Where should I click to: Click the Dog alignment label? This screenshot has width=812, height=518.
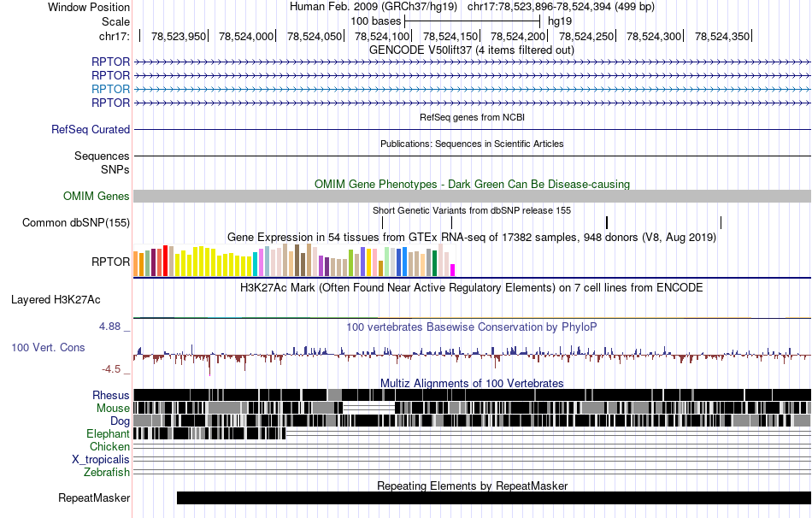(x=120, y=421)
